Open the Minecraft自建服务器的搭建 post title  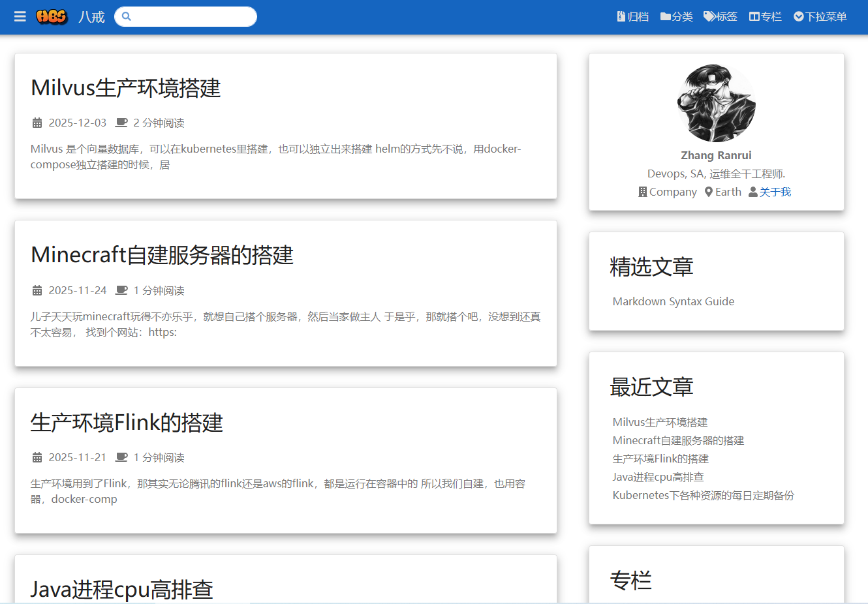point(162,255)
